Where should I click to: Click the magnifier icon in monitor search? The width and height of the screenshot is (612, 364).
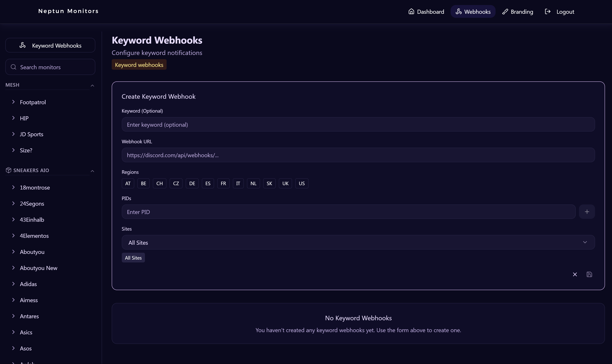pos(13,67)
